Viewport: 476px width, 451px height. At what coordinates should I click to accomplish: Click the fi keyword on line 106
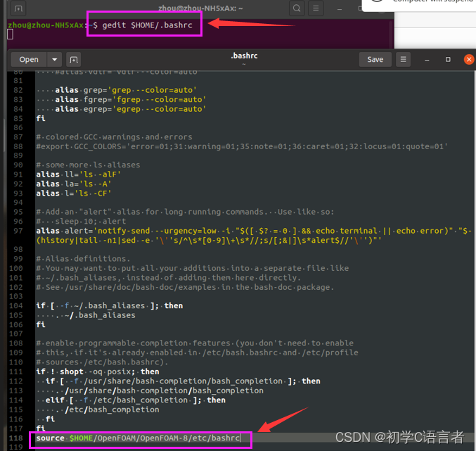(41, 324)
